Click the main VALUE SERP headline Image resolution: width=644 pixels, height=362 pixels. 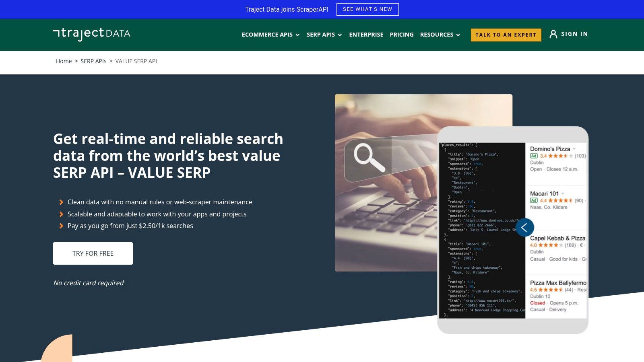click(168, 156)
